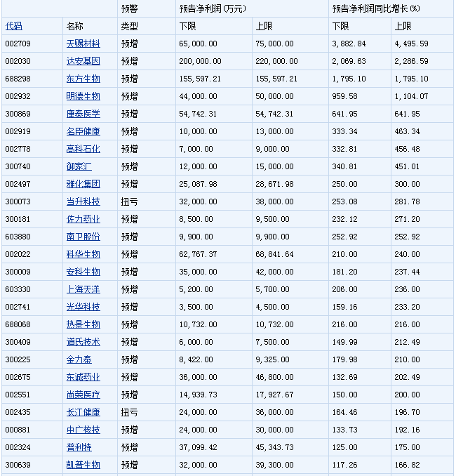Select stock code 002030
The height and width of the screenshot is (476, 456).
click(x=18, y=61)
